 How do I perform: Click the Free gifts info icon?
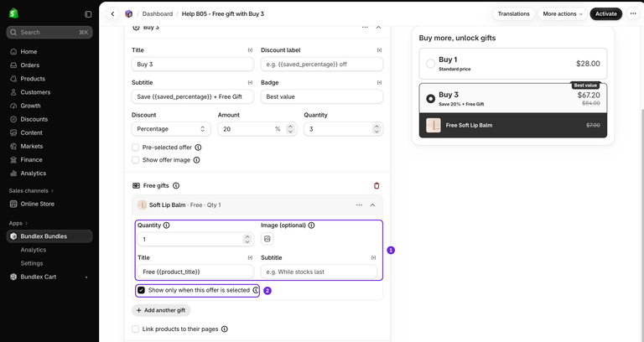tap(176, 185)
